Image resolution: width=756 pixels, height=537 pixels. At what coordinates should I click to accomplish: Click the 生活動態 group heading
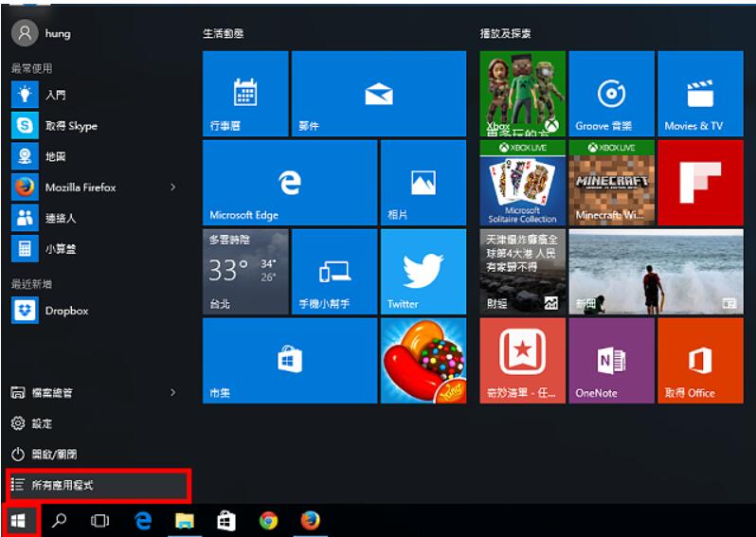click(x=224, y=33)
